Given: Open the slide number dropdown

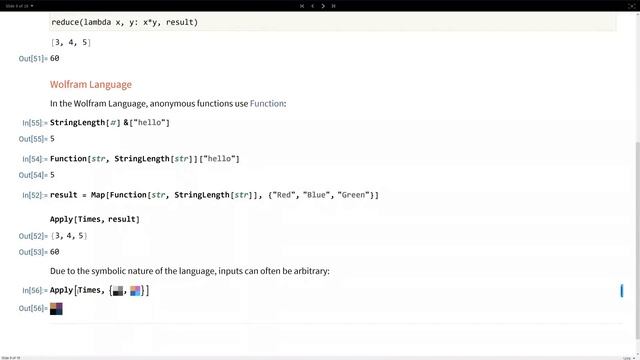Looking at the screenshot, I should 19,6.
